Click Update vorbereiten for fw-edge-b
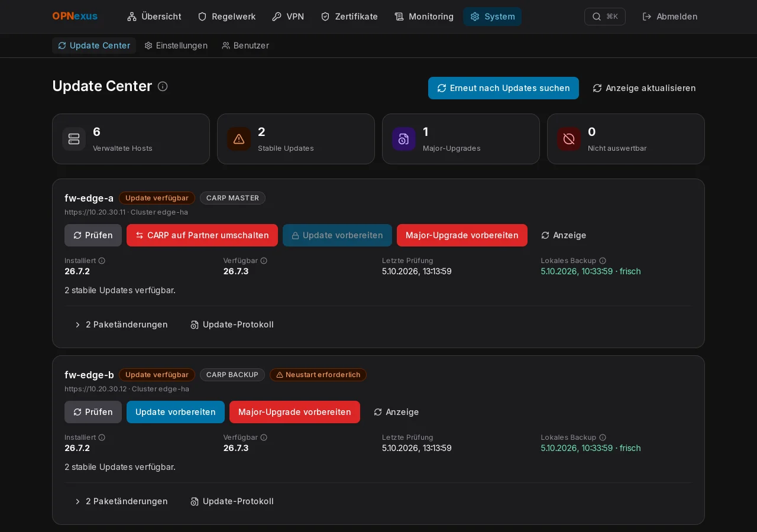 pos(176,412)
